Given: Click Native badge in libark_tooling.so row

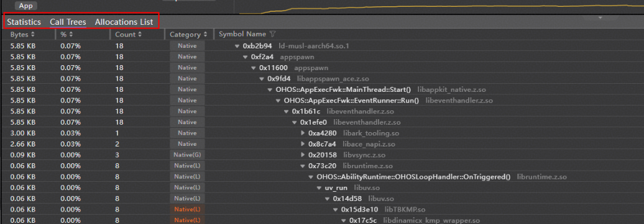Looking at the screenshot, I should [187, 133].
